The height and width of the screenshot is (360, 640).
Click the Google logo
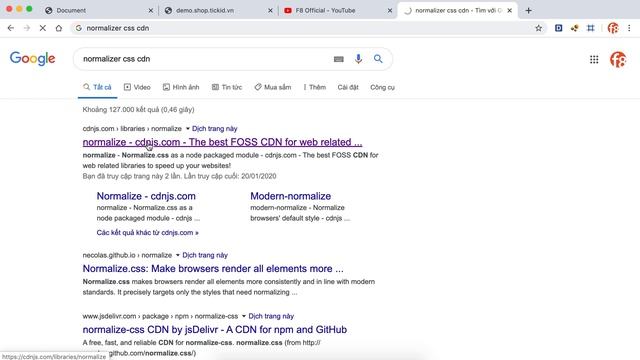33,59
